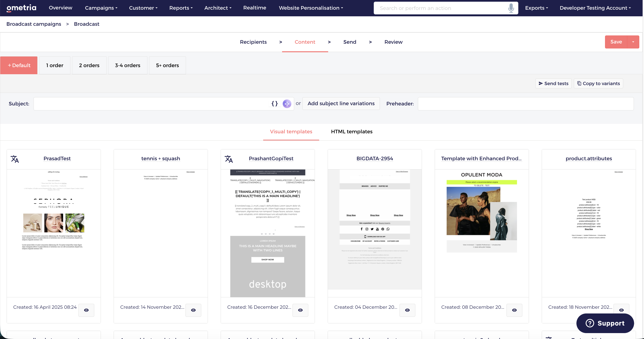Preview the tennis + squash template eye icon
The image size is (644, 339).
193,310
